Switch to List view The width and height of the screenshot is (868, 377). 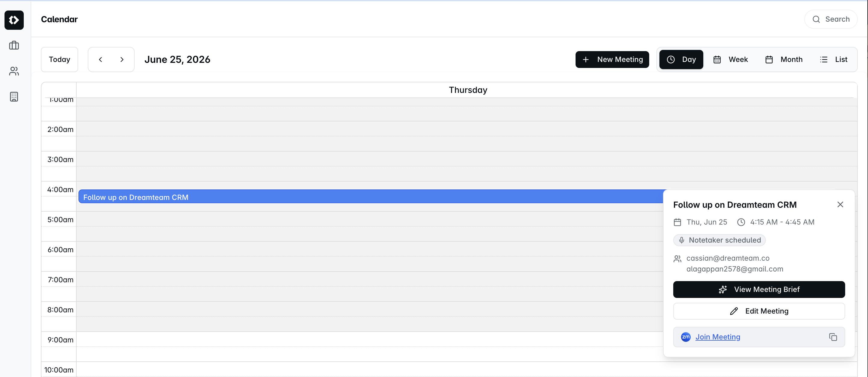(x=834, y=60)
